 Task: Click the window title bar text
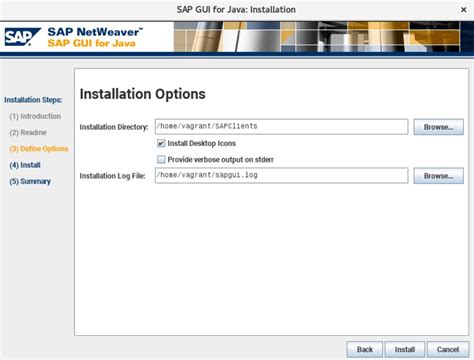tap(236, 10)
